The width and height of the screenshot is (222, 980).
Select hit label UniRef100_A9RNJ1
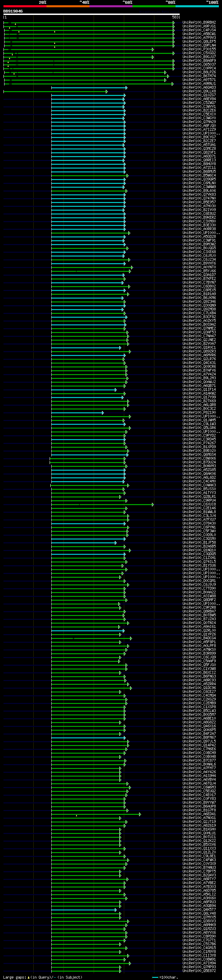tap(199, 84)
